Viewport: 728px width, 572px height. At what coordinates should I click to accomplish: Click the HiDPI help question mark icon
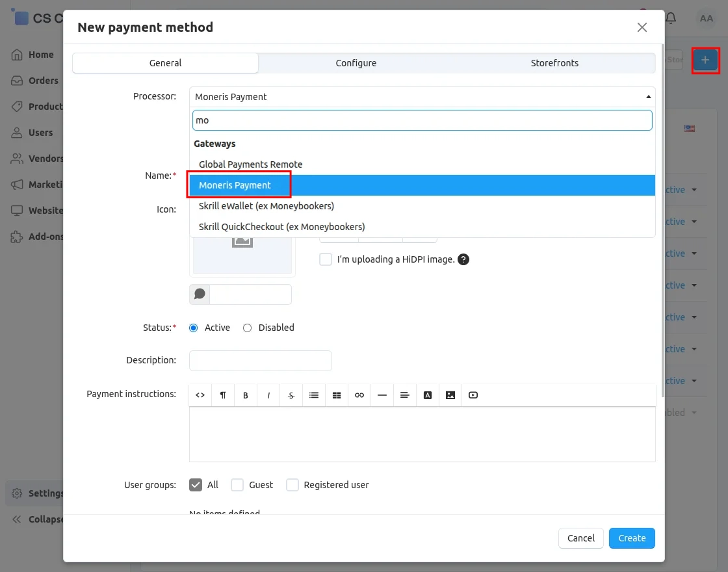click(x=463, y=259)
